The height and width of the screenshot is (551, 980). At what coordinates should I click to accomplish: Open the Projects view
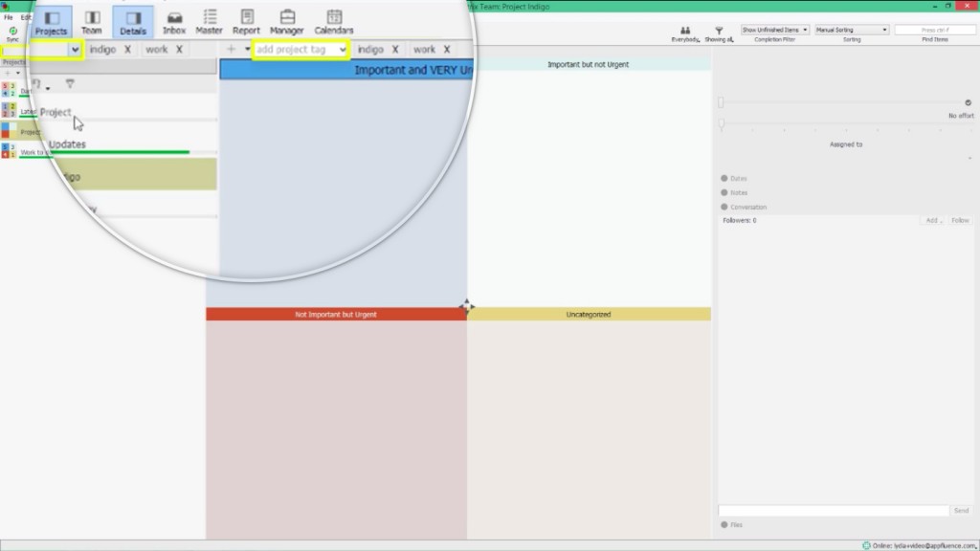(x=53, y=23)
